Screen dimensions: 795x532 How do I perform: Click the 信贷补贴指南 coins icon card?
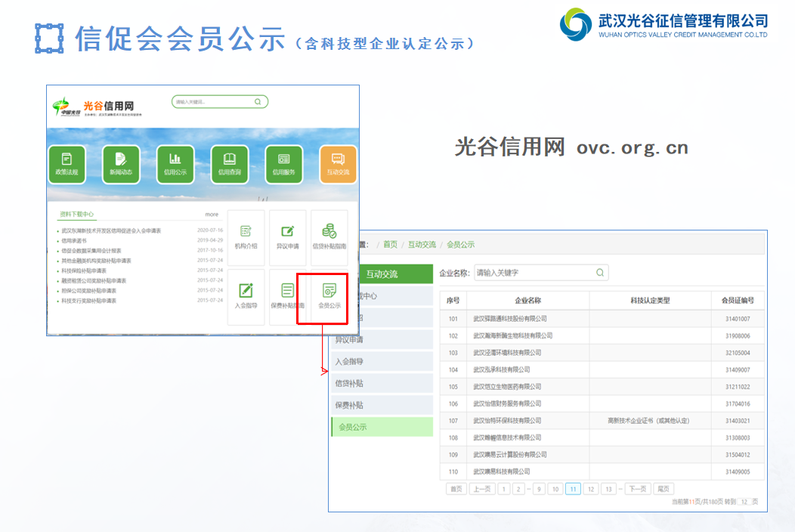[329, 238]
